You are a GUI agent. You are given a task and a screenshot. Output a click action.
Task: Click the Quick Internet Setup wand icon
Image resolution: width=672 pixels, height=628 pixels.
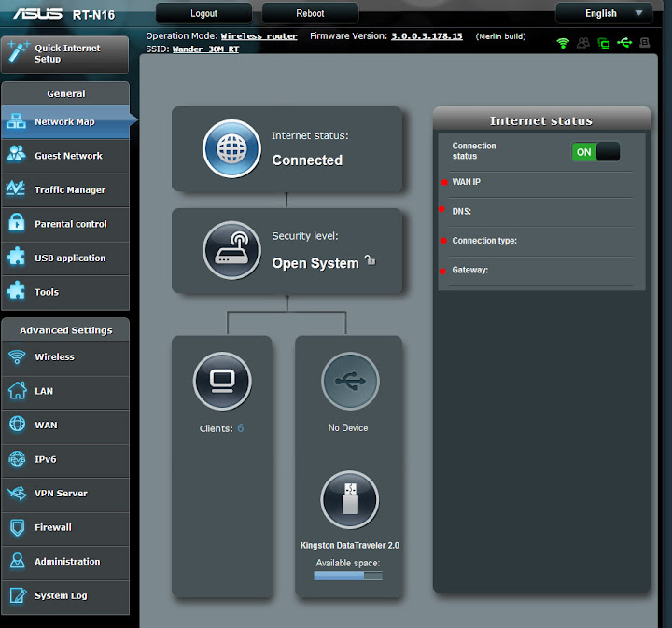pos(18,52)
